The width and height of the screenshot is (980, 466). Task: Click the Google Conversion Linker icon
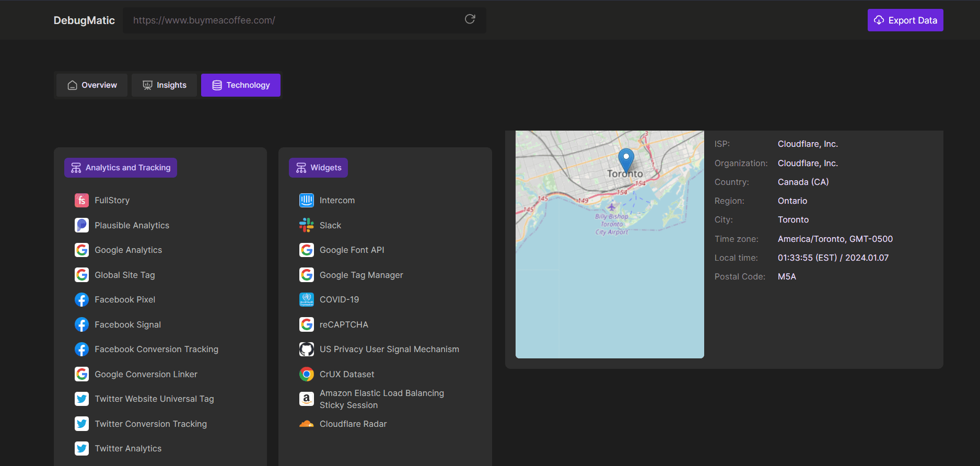(81, 374)
